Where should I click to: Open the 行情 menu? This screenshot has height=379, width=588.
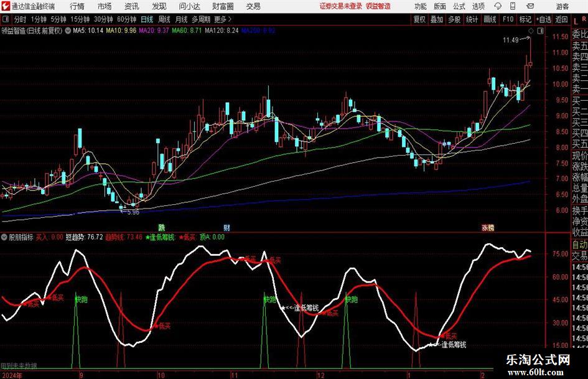tap(77, 6)
